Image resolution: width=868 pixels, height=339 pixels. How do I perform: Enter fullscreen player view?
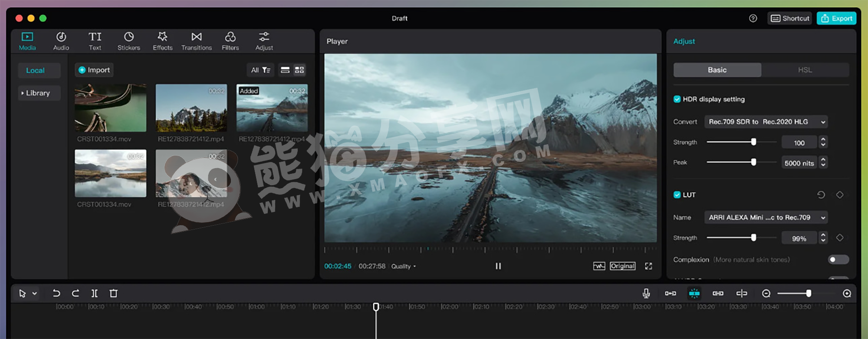[x=648, y=266]
